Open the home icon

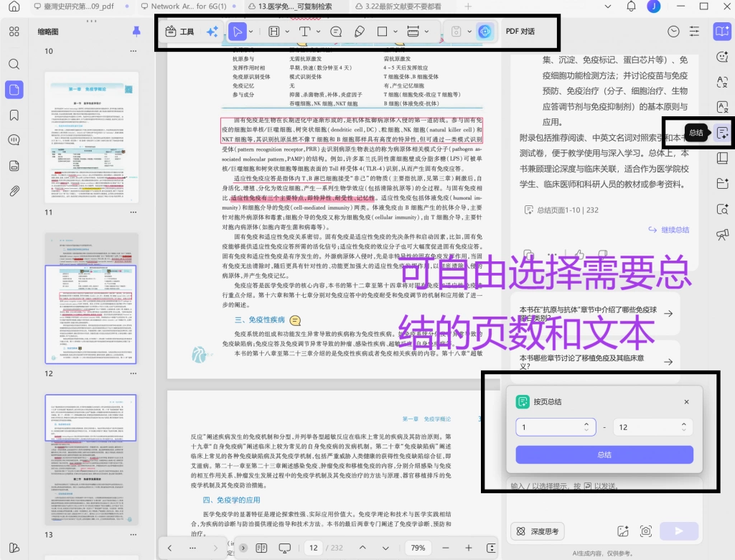click(x=14, y=6)
